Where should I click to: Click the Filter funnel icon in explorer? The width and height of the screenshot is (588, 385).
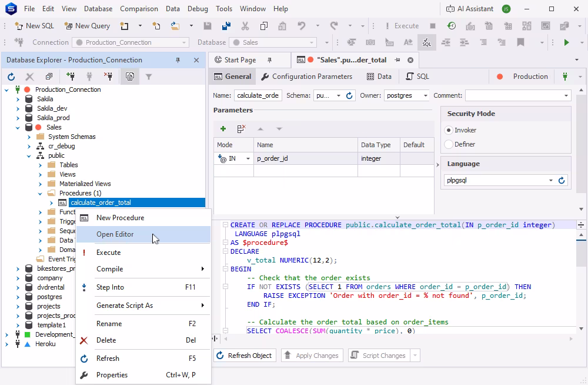149,77
